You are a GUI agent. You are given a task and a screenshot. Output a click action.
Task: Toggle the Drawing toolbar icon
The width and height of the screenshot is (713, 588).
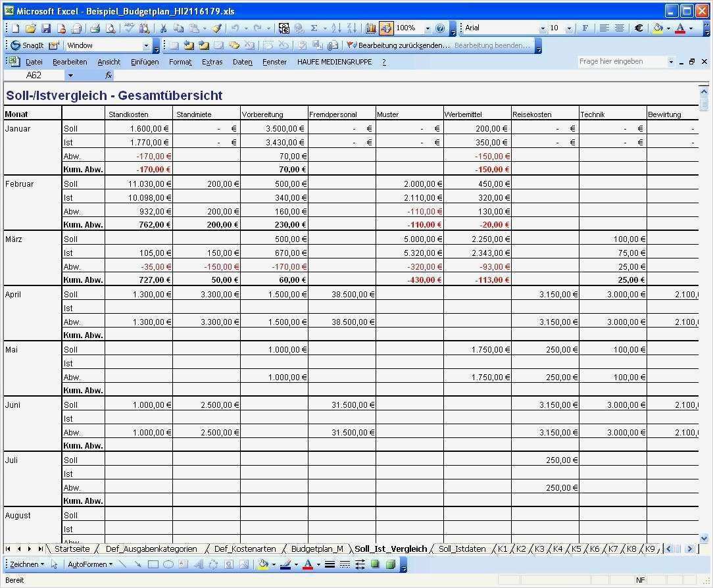(385, 28)
